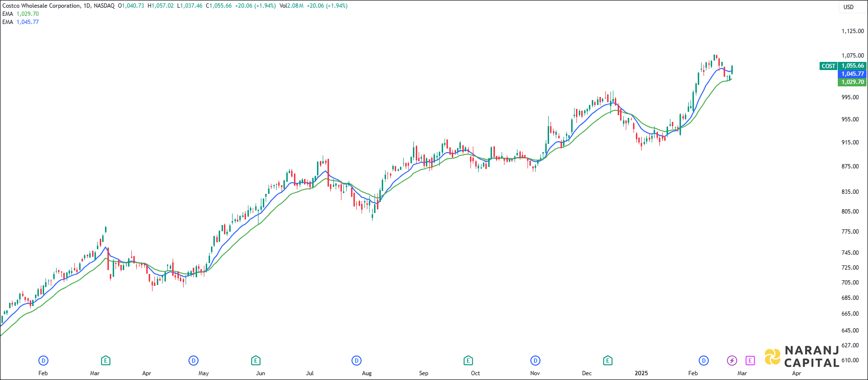Click the 725.00 price axis label

click(x=850, y=268)
